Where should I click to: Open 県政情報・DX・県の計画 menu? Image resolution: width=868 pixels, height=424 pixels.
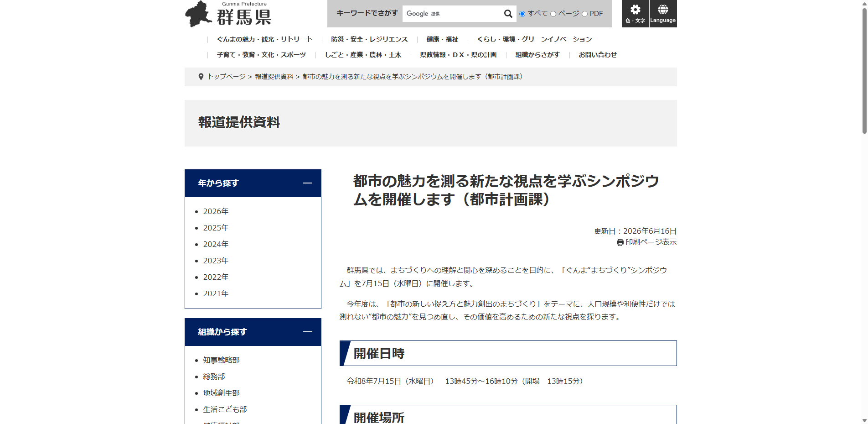click(x=458, y=55)
